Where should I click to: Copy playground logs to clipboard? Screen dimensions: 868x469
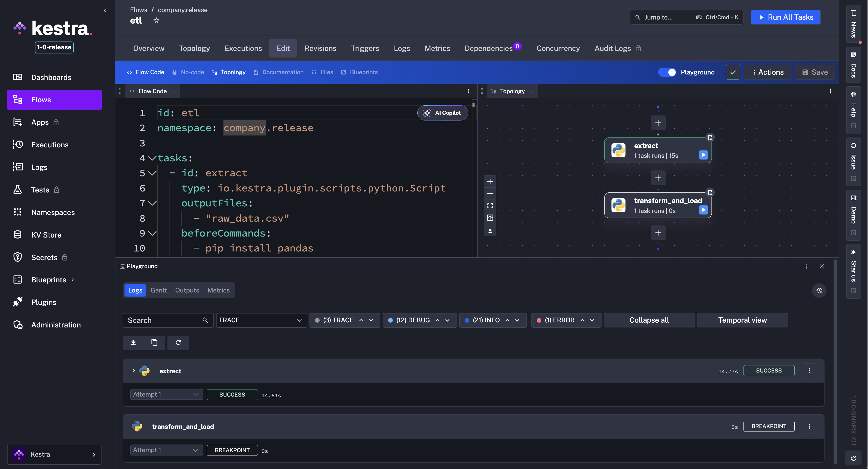(154, 343)
